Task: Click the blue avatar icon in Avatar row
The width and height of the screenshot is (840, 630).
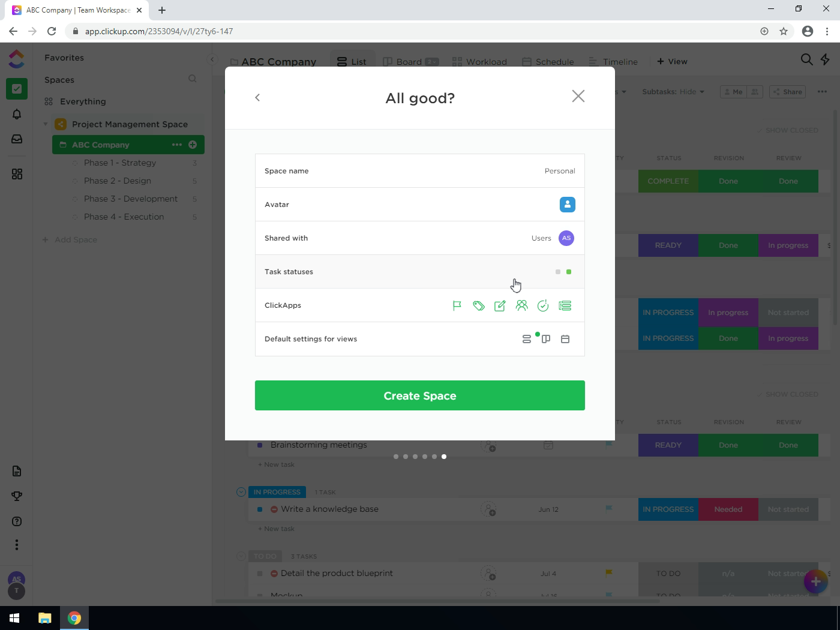Action: [568, 205]
